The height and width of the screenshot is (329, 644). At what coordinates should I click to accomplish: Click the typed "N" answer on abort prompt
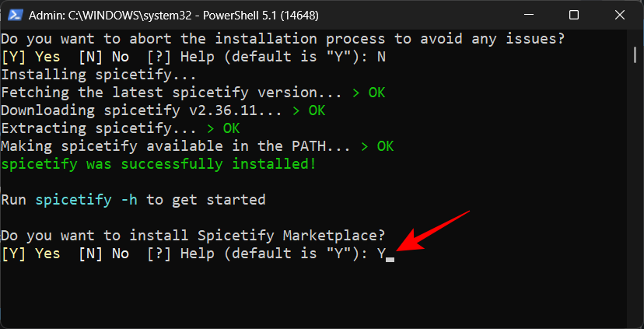[381, 57]
